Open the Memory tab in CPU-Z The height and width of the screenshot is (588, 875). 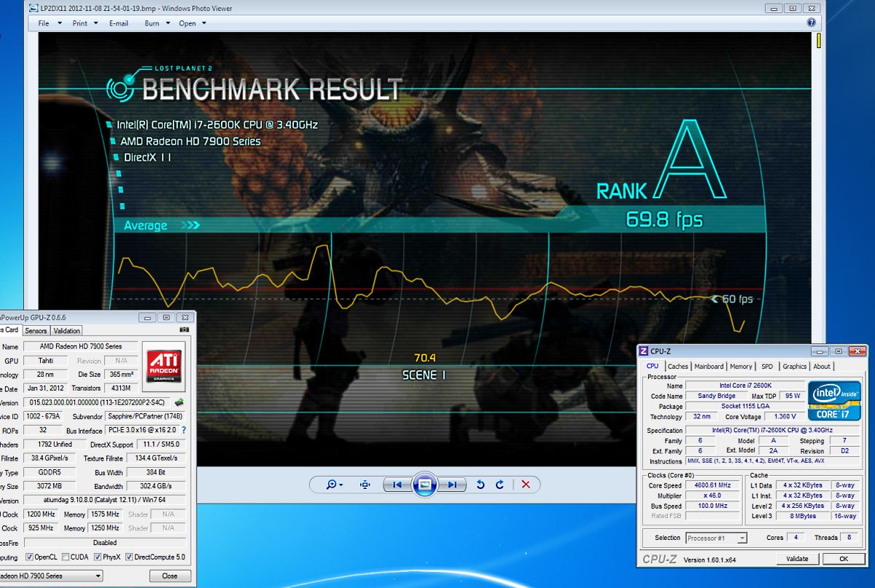(x=741, y=366)
